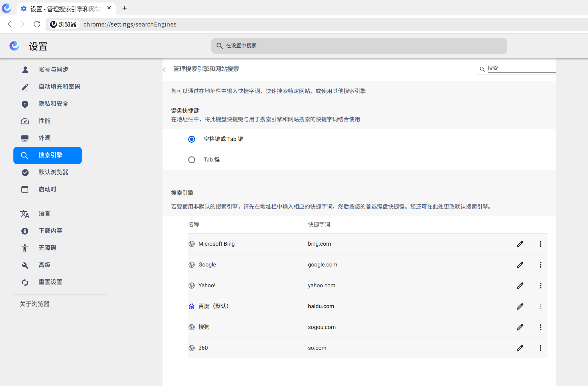Open 重置设置 section
Screen dimensions: 588x386
pyautogui.click(x=48, y=282)
